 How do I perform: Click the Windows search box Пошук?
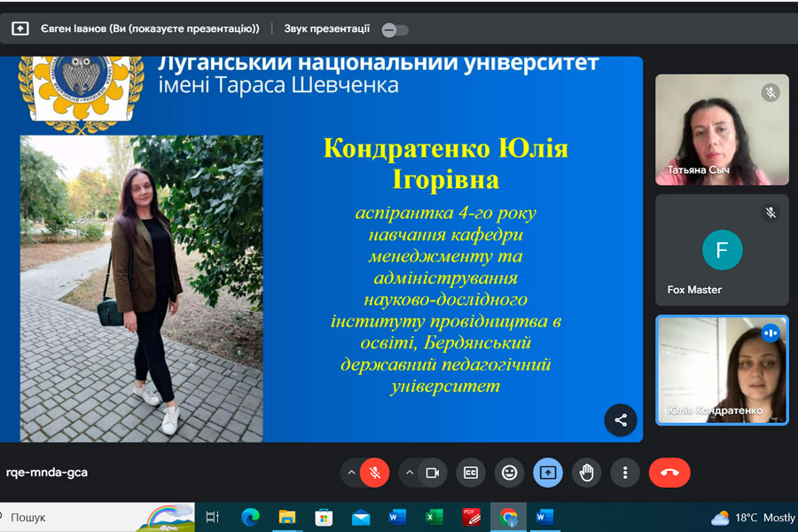[x=97, y=517]
